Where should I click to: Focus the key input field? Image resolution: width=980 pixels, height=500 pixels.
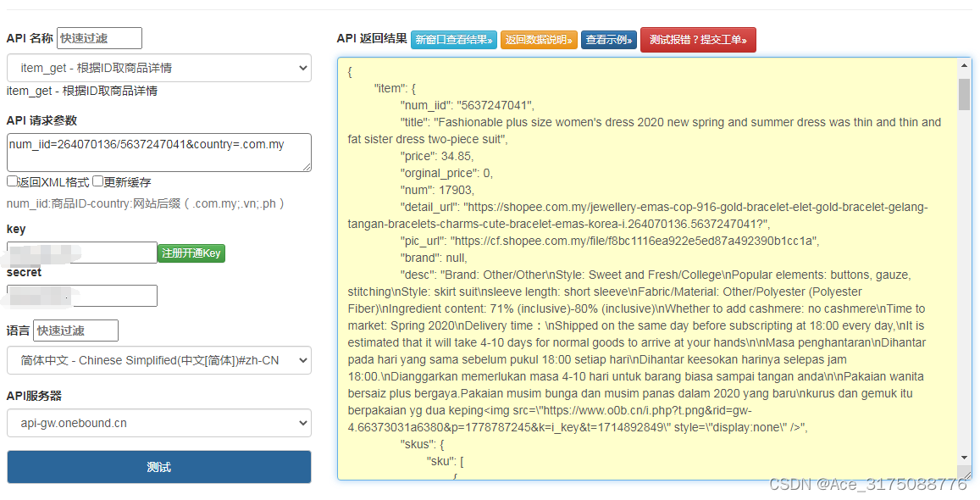(x=82, y=253)
